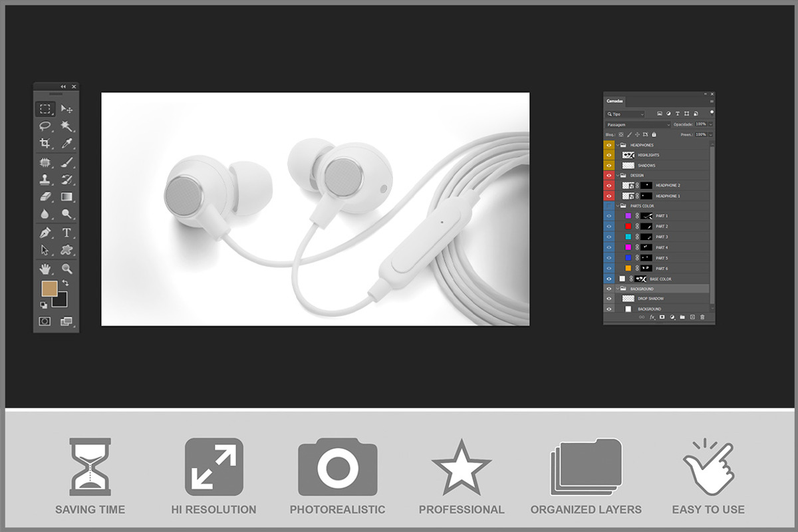
Task: Select the Dodge tool
Action: click(66, 214)
